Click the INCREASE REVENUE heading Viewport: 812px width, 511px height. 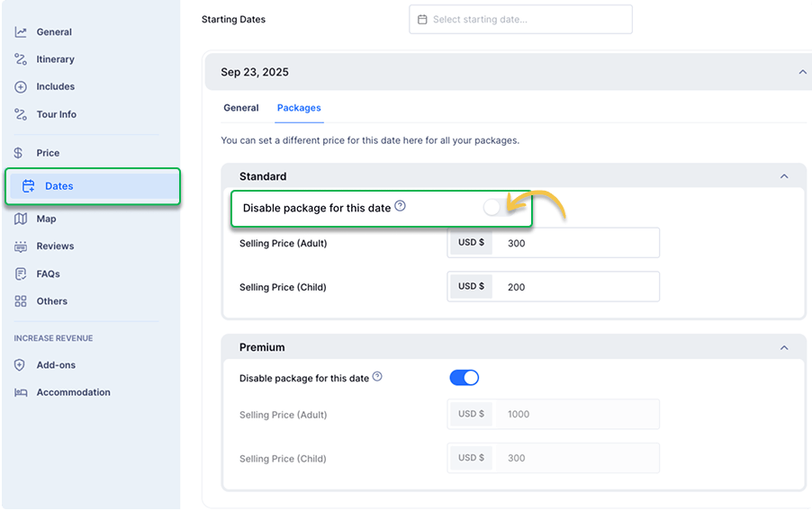point(53,338)
